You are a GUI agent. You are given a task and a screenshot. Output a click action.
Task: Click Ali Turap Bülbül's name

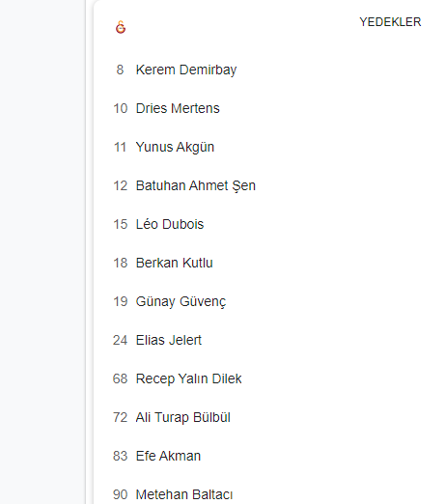point(182,417)
